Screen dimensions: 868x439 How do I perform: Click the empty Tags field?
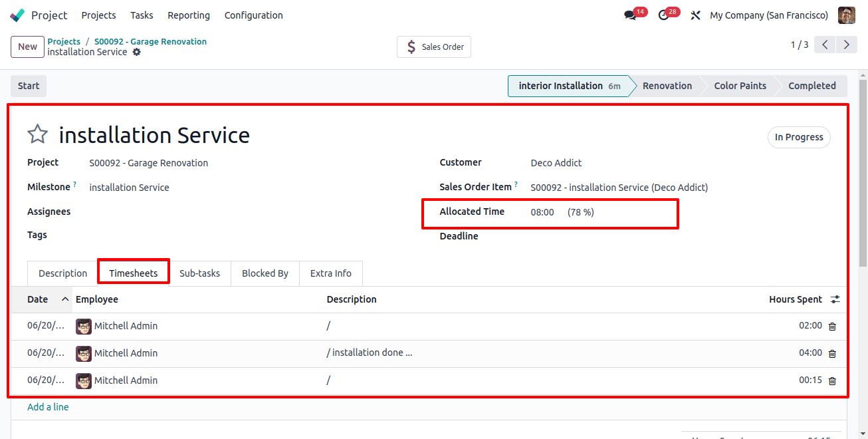point(253,235)
